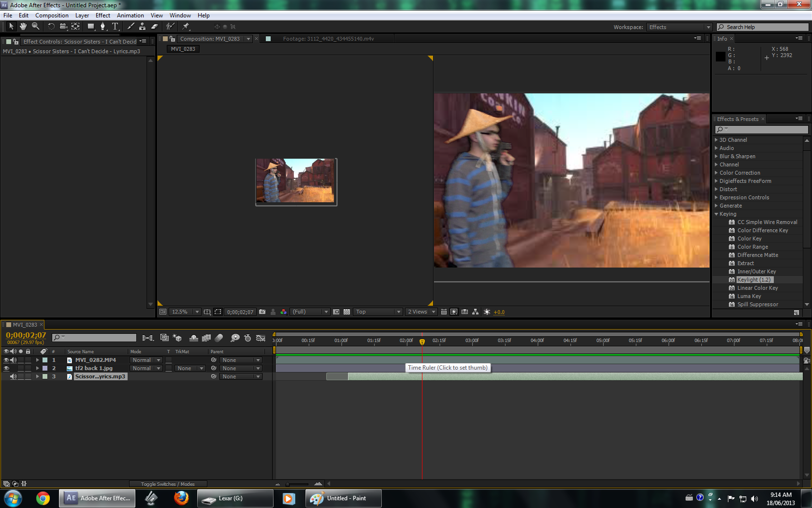Select the Horizontal Type tool

point(115,27)
